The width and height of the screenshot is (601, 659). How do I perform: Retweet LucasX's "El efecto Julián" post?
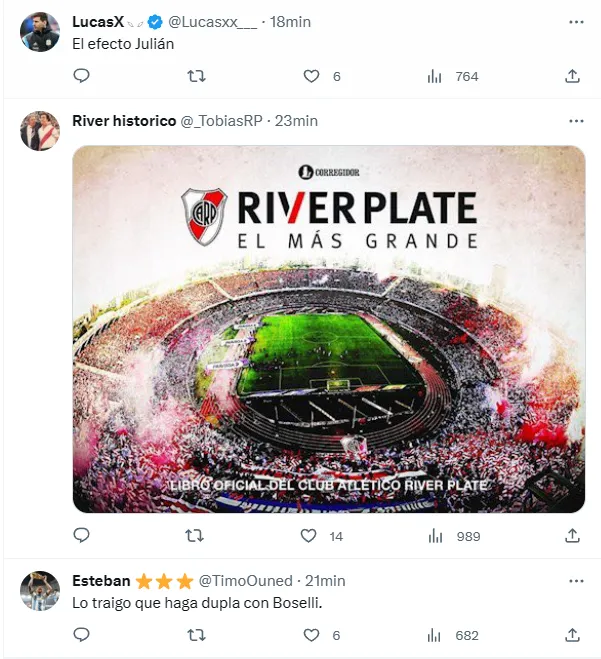[x=197, y=76]
